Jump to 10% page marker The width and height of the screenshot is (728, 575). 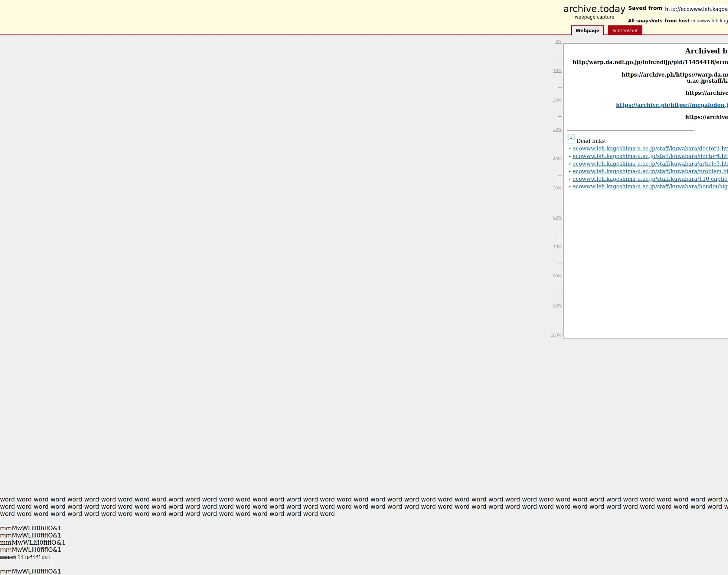pos(557,71)
